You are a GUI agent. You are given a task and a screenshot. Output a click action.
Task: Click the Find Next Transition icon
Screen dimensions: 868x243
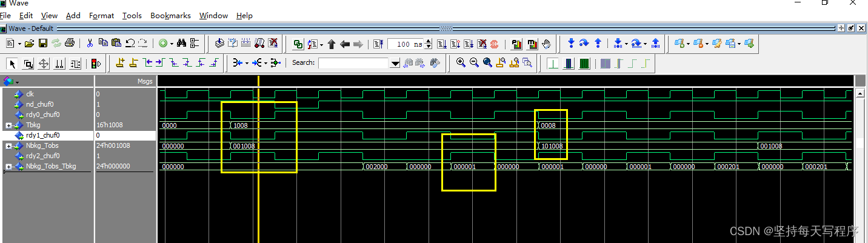pos(160,62)
